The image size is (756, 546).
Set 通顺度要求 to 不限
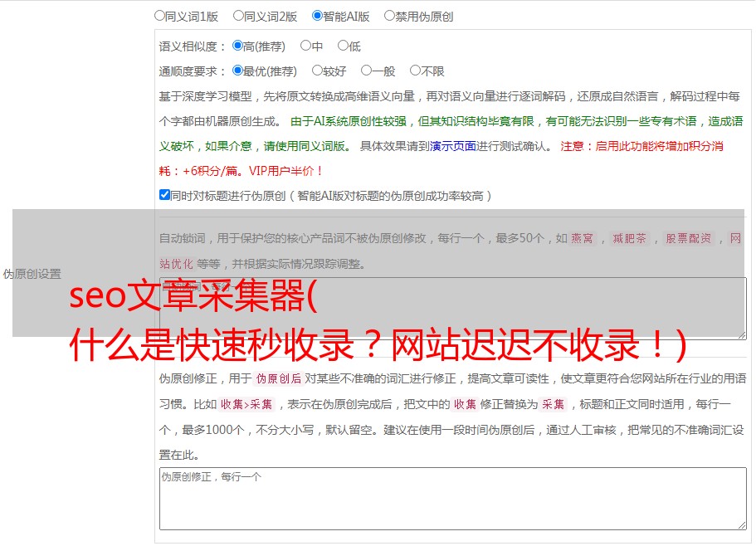pyautogui.click(x=415, y=71)
